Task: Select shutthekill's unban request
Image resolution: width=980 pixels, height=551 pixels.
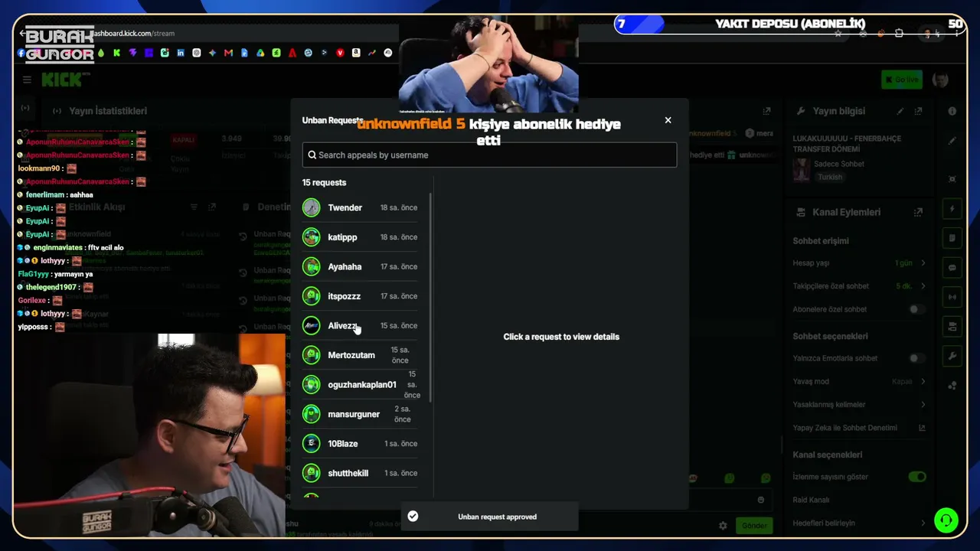Action: pos(361,473)
